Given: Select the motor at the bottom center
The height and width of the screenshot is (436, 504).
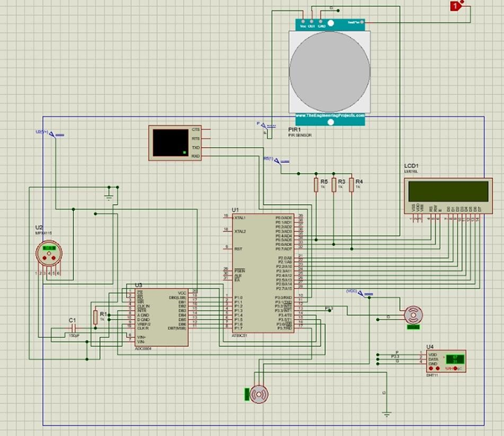Looking at the screenshot, I should 259,394.
